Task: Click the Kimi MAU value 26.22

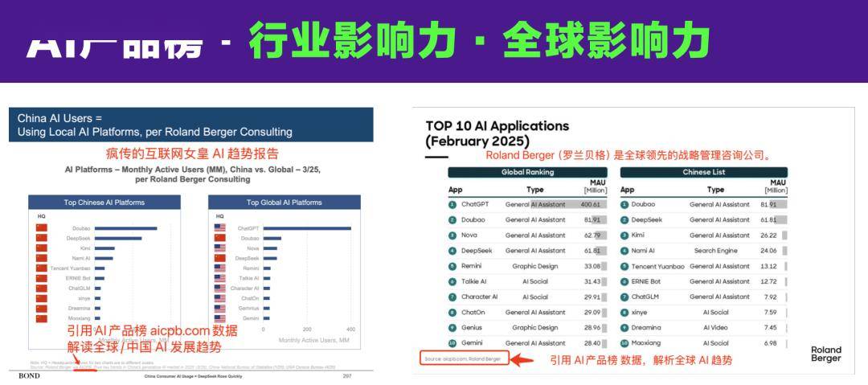Action: click(x=768, y=236)
